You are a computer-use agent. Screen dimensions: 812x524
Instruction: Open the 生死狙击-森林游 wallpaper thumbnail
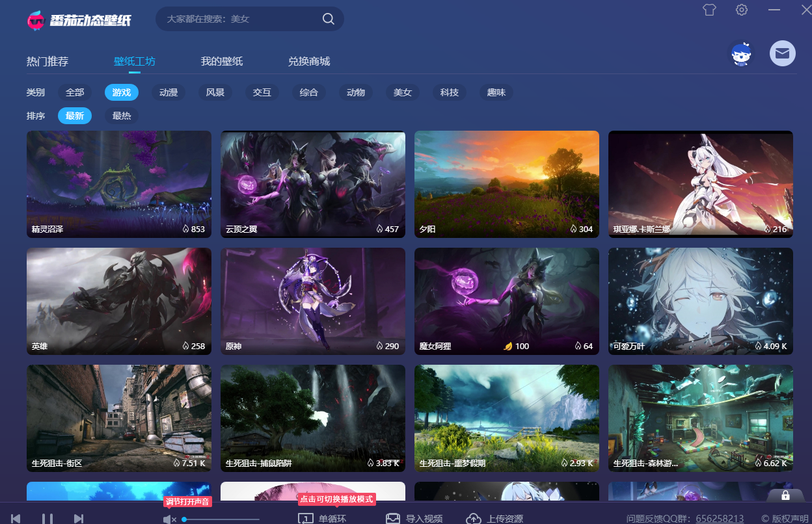pos(701,418)
